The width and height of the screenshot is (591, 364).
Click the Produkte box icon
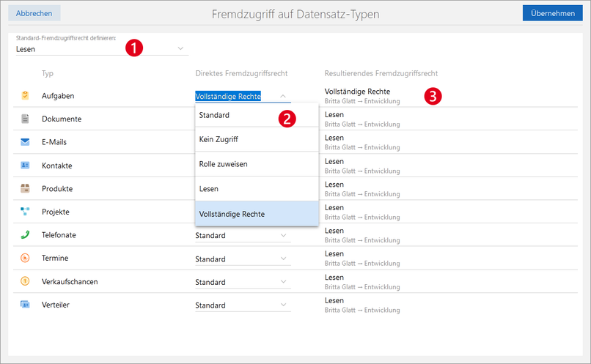coord(25,188)
